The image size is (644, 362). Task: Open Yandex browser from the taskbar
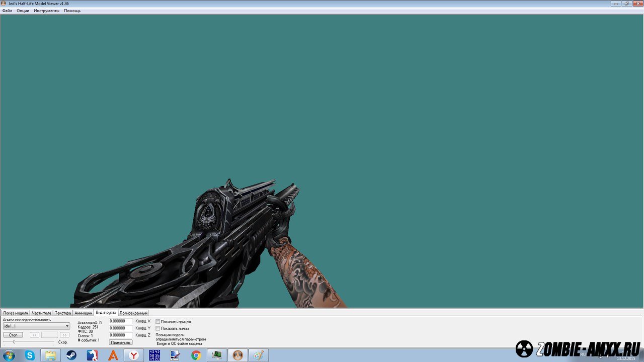[x=134, y=355]
